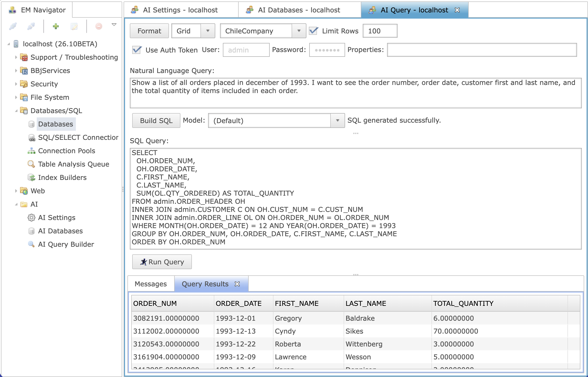Open the navigator toolbar view menu arrow
Image resolution: width=588 pixels, height=377 pixels.
click(x=114, y=25)
